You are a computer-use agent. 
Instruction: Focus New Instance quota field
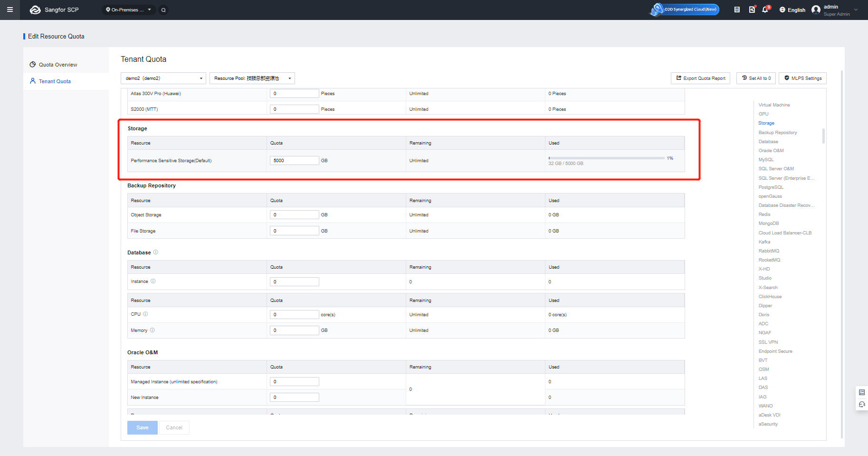(x=295, y=398)
